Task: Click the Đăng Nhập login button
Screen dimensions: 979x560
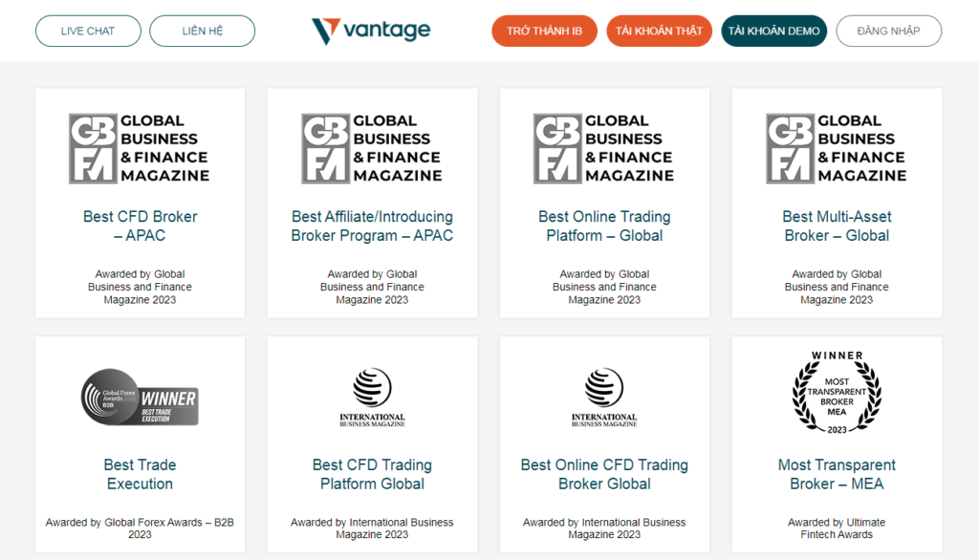Action: coord(888,31)
